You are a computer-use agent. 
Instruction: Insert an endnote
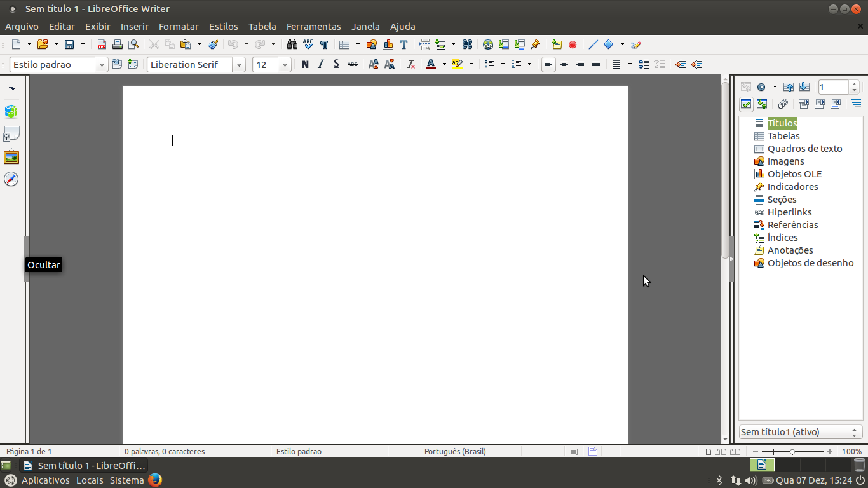[x=520, y=44]
